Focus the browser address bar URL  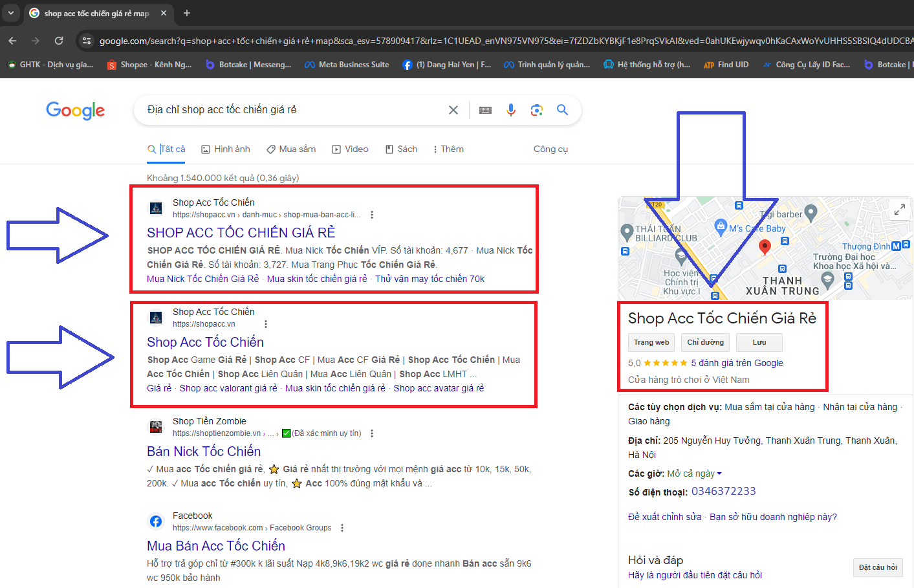tap(505, 41)
